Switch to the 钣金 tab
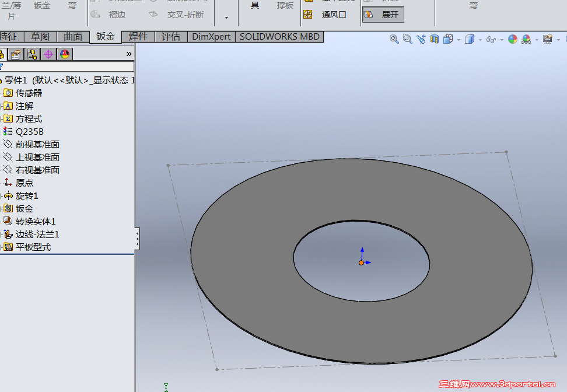Screen dimensions: 567x392 click(x=106, y=36)
